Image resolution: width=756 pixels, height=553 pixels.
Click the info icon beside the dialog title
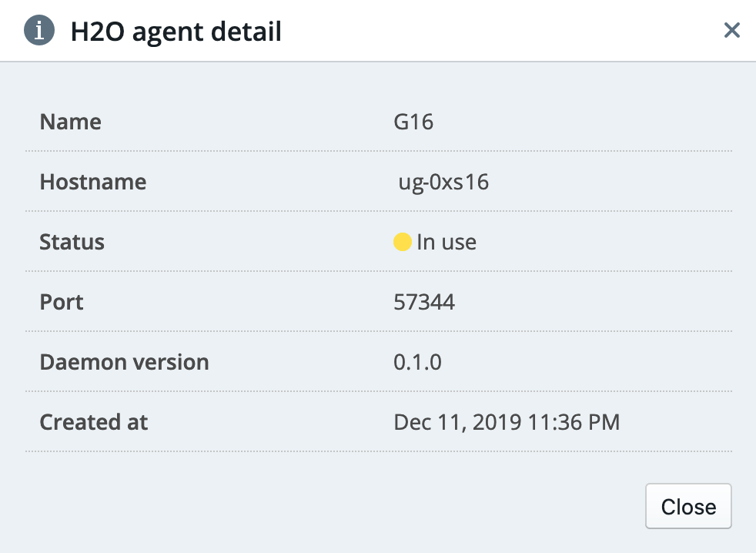[x=39, y=30]
